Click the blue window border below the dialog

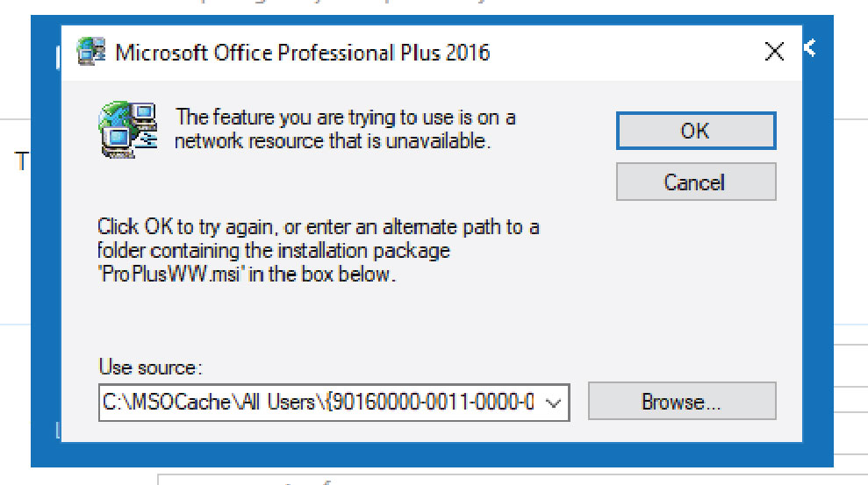(x=430, y=454)
